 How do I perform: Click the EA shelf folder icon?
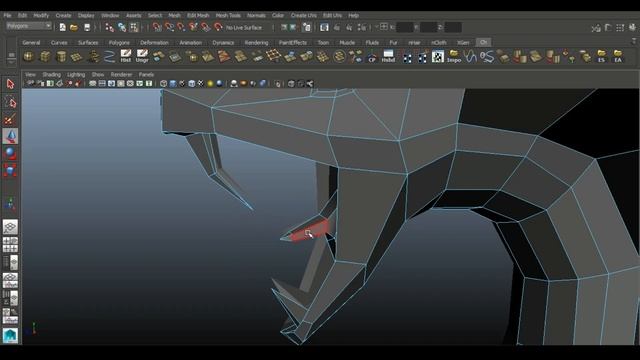[x=618, y=56]
